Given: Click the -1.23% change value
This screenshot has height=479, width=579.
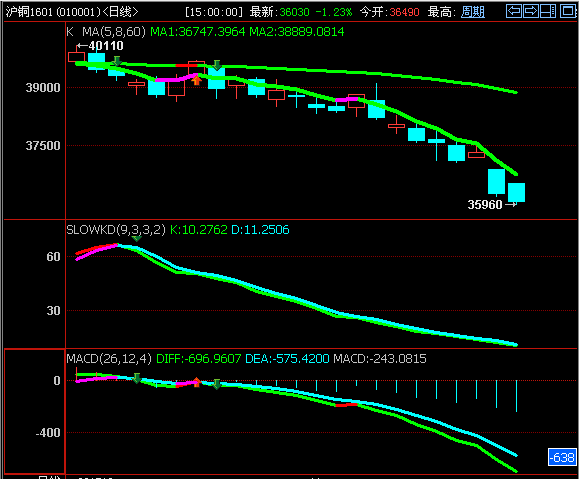Looking at the screenshot, I should pyautogui.click(x=334, y=12).
